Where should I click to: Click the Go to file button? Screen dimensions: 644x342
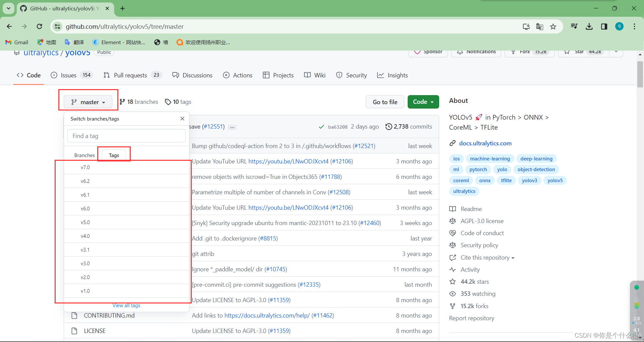[x=385, y=102]
